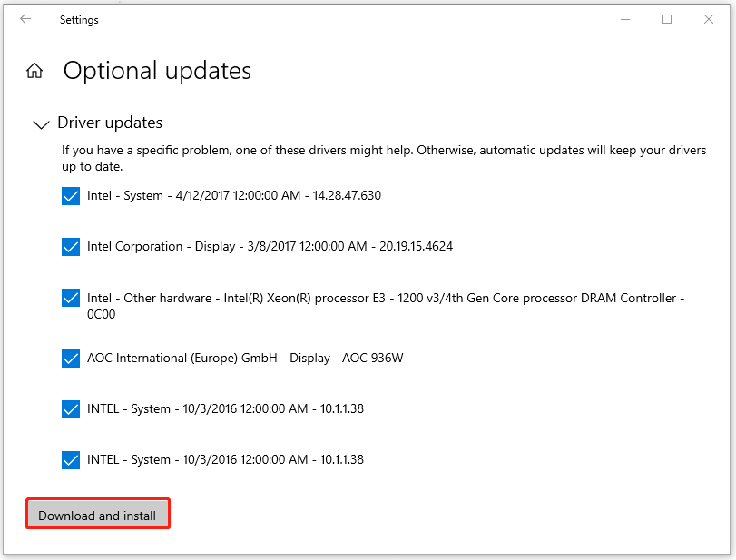Toggle the Xeon DRAM Controller driver checkbox
Screen dimensions: 736x560
[71, 299]
